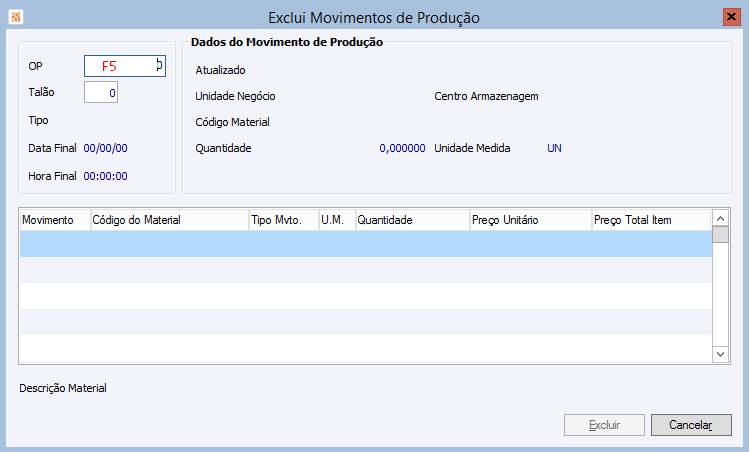Click the second empty grid row
This screenshot has height=452, width=749.
(x=365, y=270)
